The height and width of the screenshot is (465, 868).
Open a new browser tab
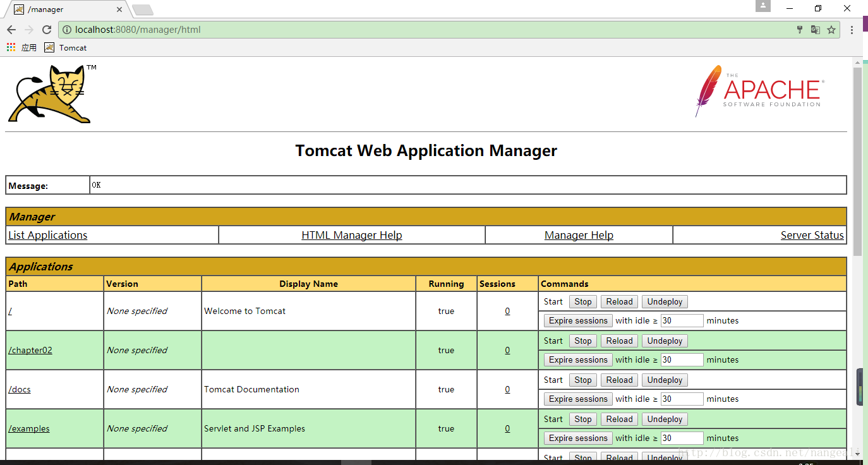pos(143,9)
